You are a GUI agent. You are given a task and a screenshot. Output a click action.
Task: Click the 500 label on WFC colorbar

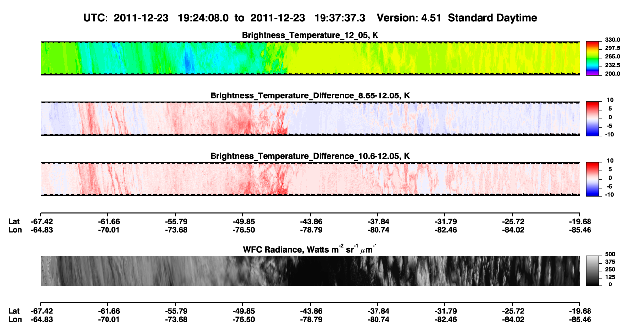pyautogui.click(x=611, y=254)
